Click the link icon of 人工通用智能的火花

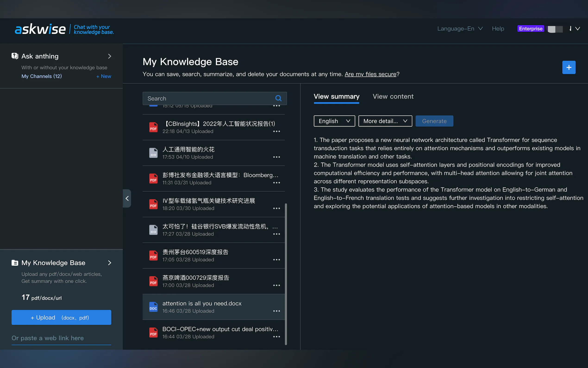[153, 153]
